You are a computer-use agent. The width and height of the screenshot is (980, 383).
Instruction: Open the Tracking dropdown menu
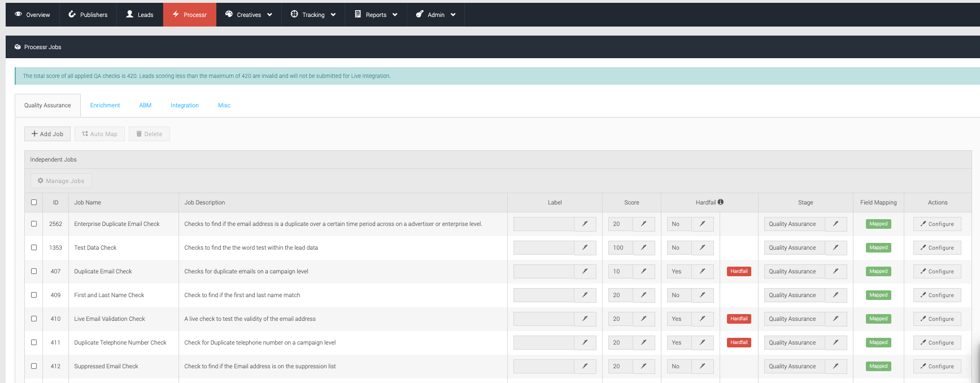coord(313,15)
